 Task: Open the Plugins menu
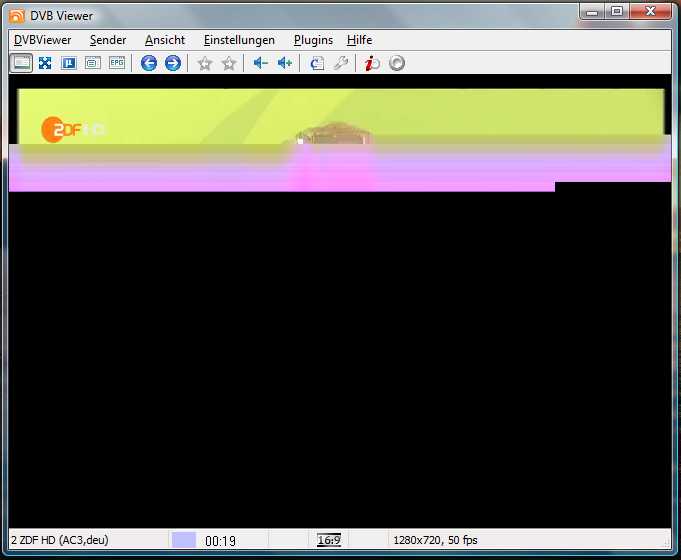pos(313,40)
